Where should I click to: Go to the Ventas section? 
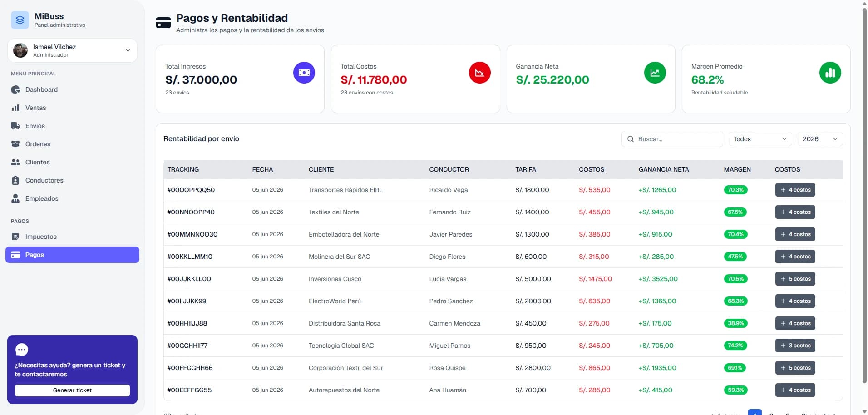point(72,108)
